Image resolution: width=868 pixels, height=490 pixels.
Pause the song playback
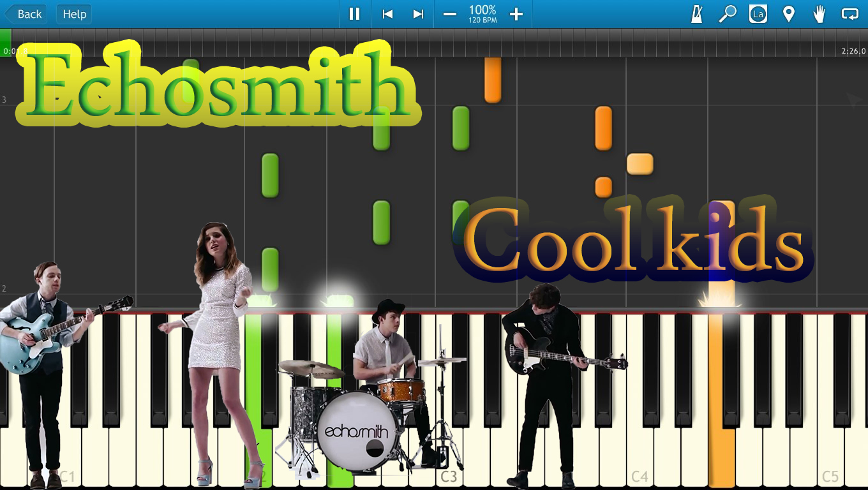coord(355,14)
